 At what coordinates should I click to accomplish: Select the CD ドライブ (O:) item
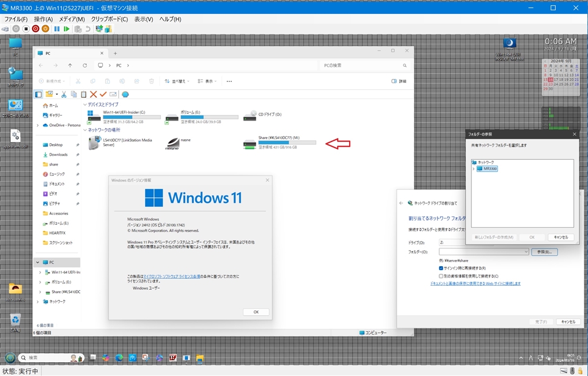pyautogui.click(x=262, y=116)
